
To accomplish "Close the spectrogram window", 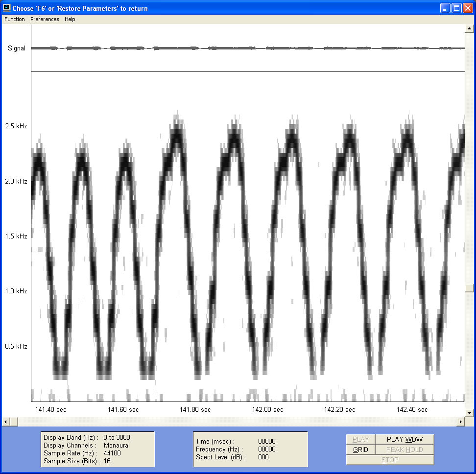I will 468,8.
